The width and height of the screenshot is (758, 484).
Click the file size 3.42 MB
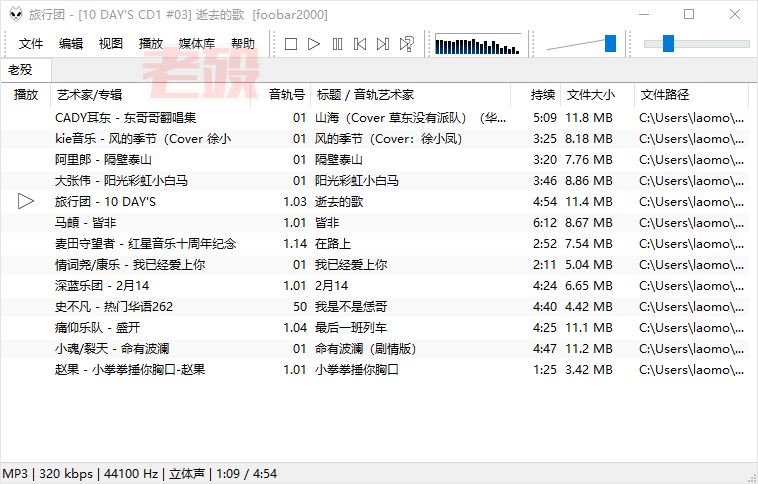[589, 370]
